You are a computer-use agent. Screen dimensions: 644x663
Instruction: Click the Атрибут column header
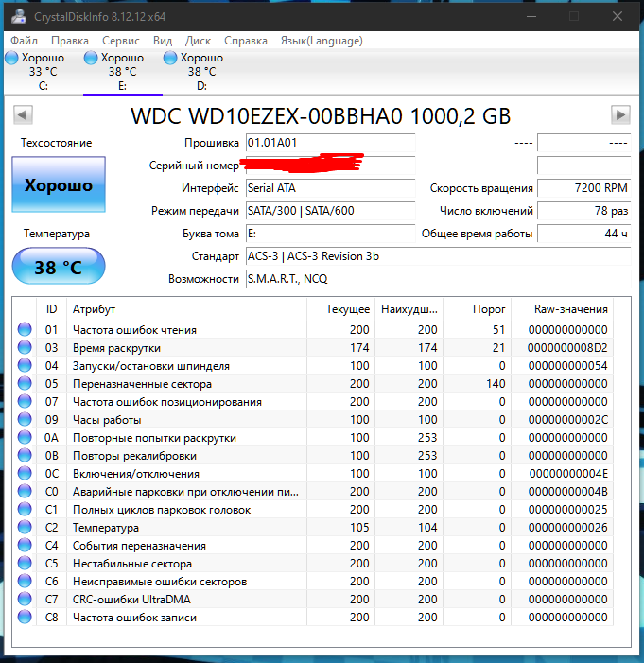[186, 309]
